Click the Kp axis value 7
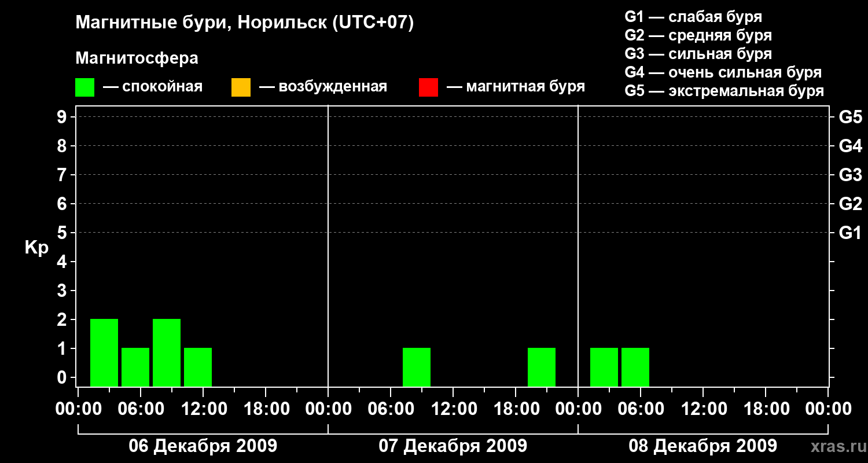Image resolution: width=868 pixels, height=463 pixels. 63,175
